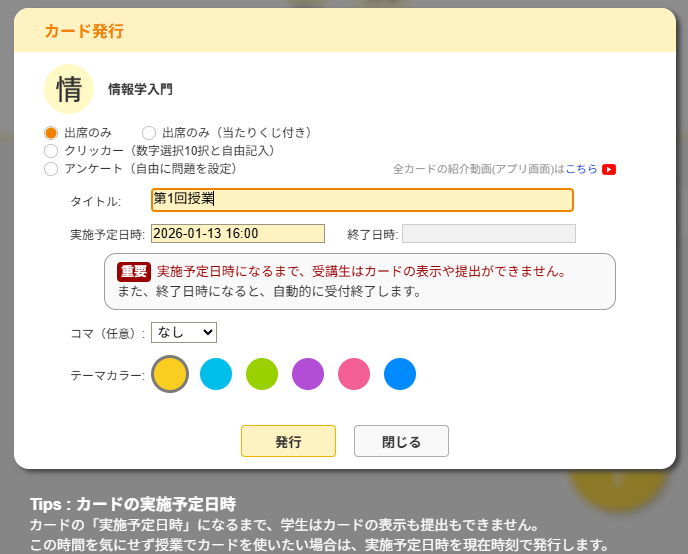Click the こちら intro video link

581,170
